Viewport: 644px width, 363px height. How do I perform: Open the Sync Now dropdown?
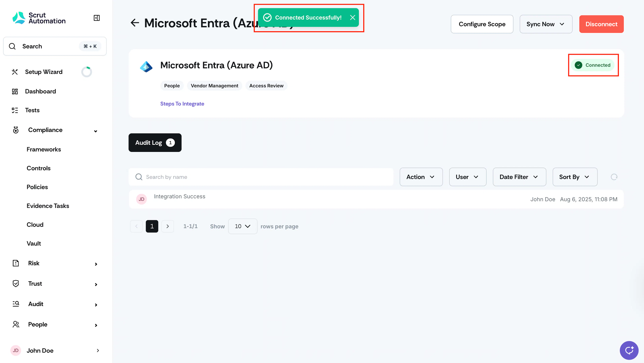pyautogui.click(x=546, y=24)
